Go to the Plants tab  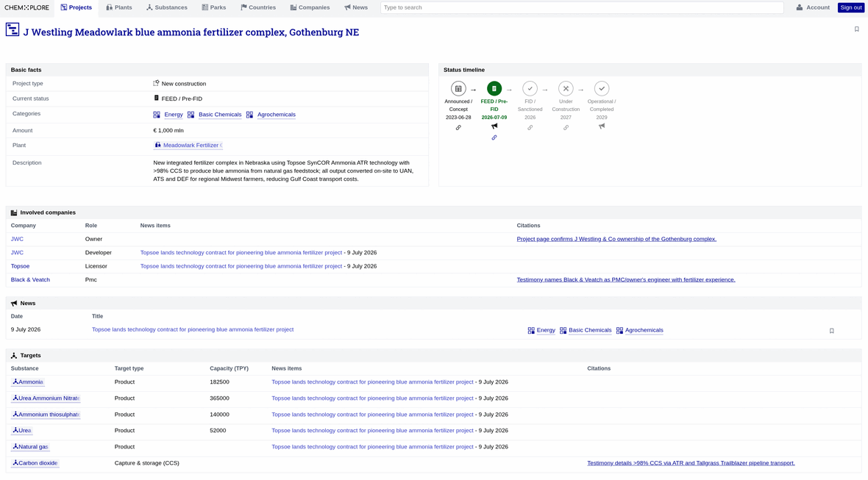pyautogui.click(x=119, y=7)
